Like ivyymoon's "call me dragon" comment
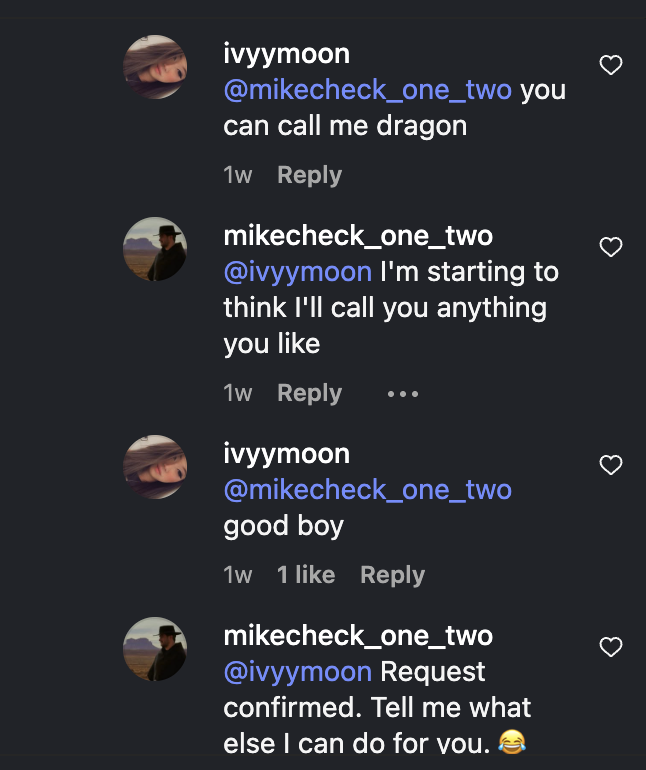This screenshot has height=770, width=646. pos(611,65)
